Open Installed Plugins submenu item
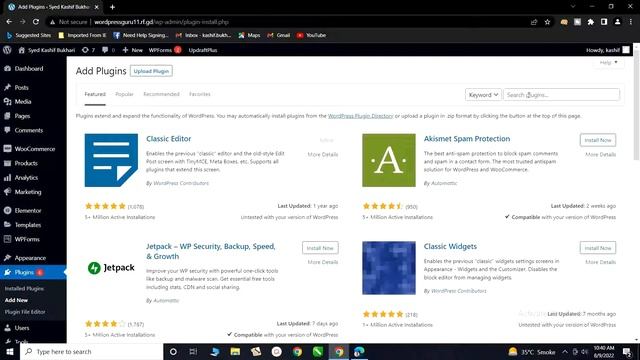 (x=24, y=289)
